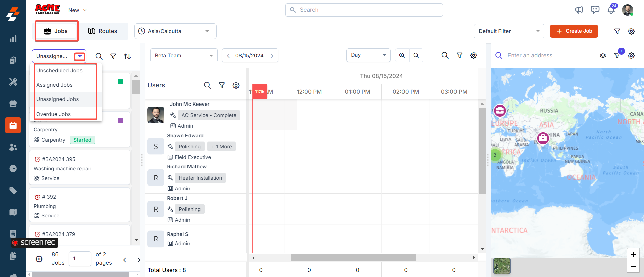Toggle map layers icon

click(x=603, y=56)
